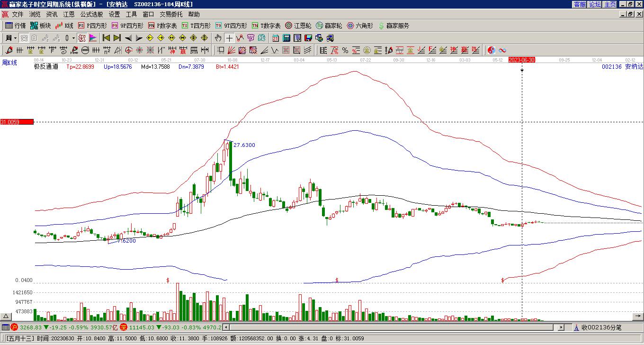The width and height of the screenshot is (644, 345).
Task: Expand the 周 period dropdown
Action: click(x=16, y=38)
